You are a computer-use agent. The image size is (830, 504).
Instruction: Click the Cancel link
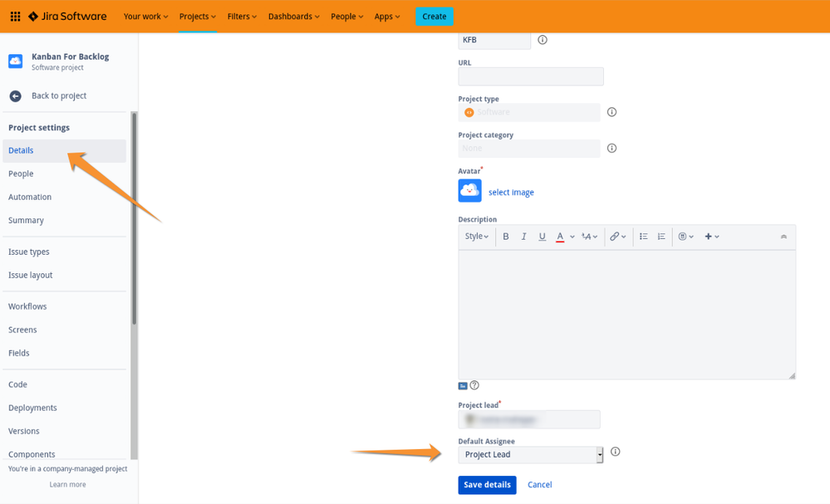[x=540, y=485]
